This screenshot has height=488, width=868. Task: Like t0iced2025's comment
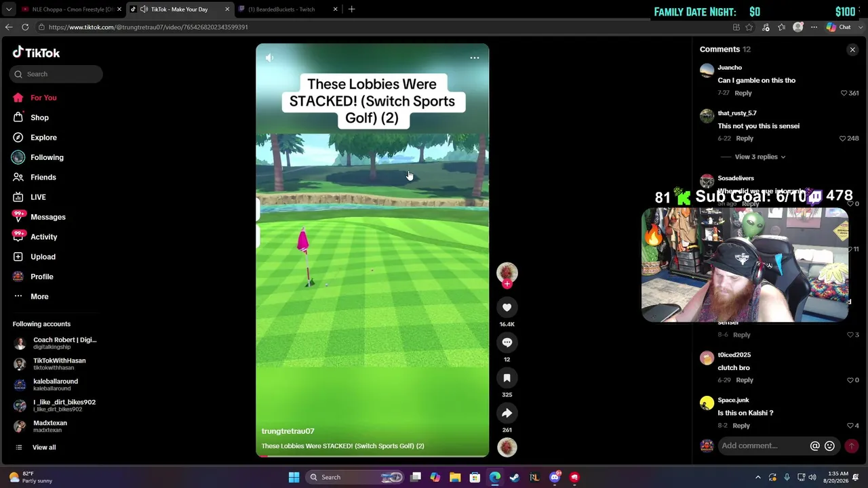(x=850, y=380)
